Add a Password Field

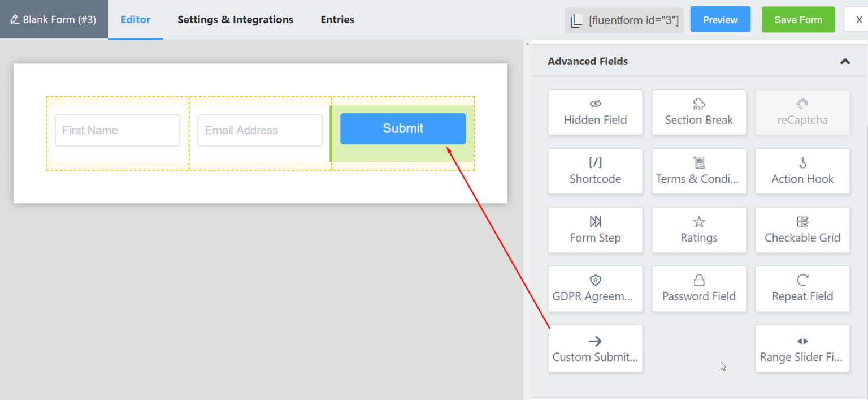tap(699, 289)
